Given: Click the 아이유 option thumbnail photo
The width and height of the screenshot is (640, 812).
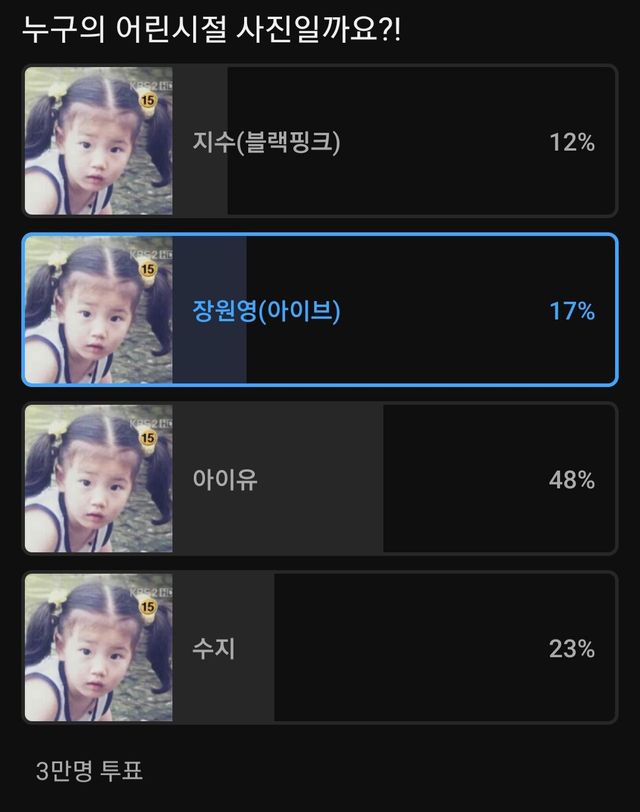Looking at the screenshot, I should 98,479.
